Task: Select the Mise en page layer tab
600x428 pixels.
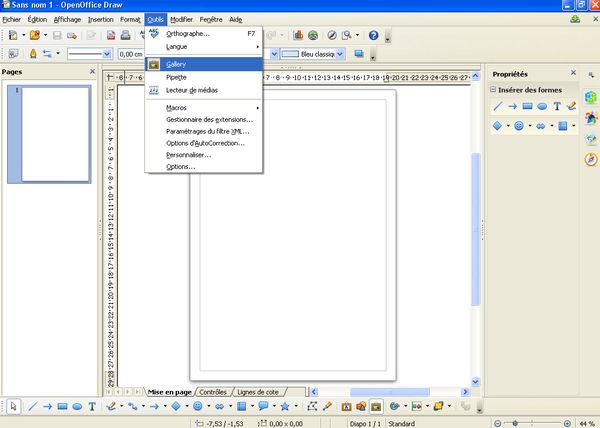Action: point(170,392)
